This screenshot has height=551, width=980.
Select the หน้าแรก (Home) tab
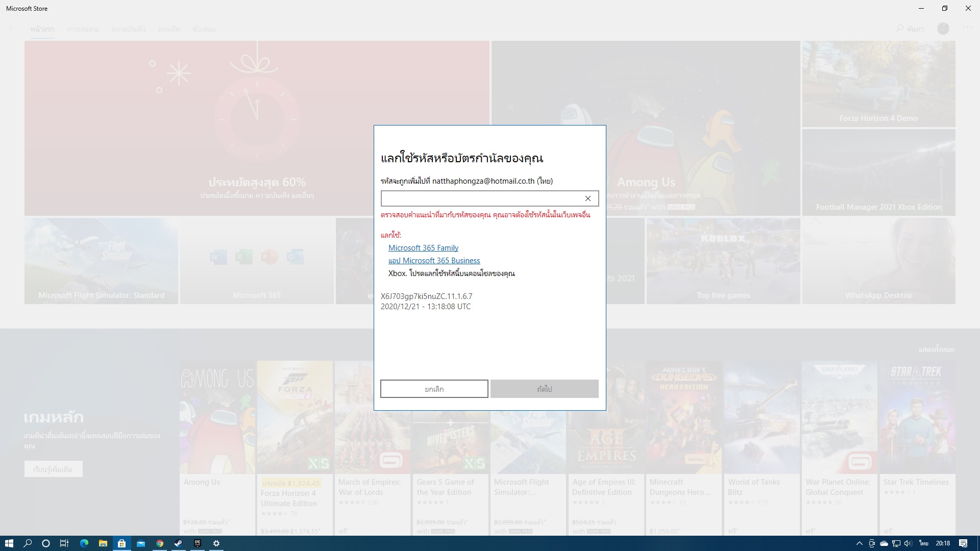point(42,29)
